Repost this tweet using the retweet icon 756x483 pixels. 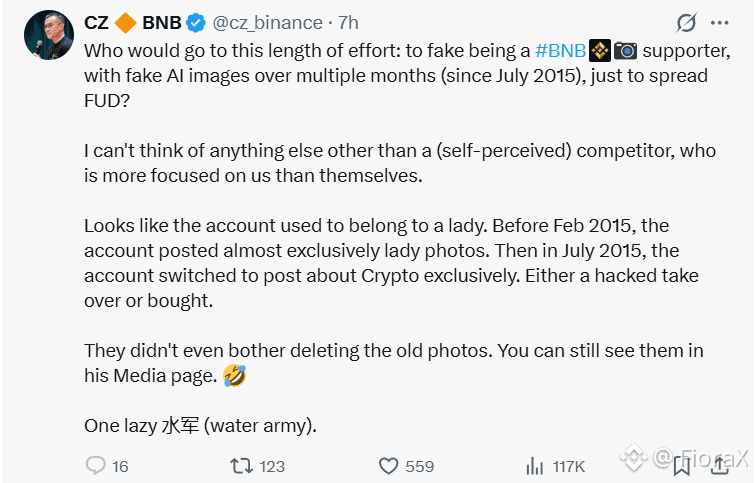point(241,466)
